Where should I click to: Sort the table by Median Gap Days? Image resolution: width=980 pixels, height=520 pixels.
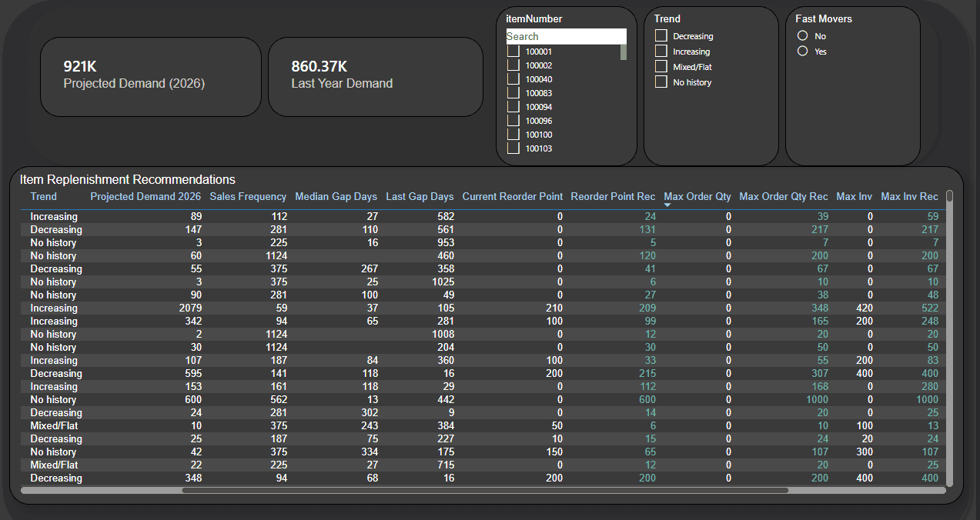pos(336,196)
